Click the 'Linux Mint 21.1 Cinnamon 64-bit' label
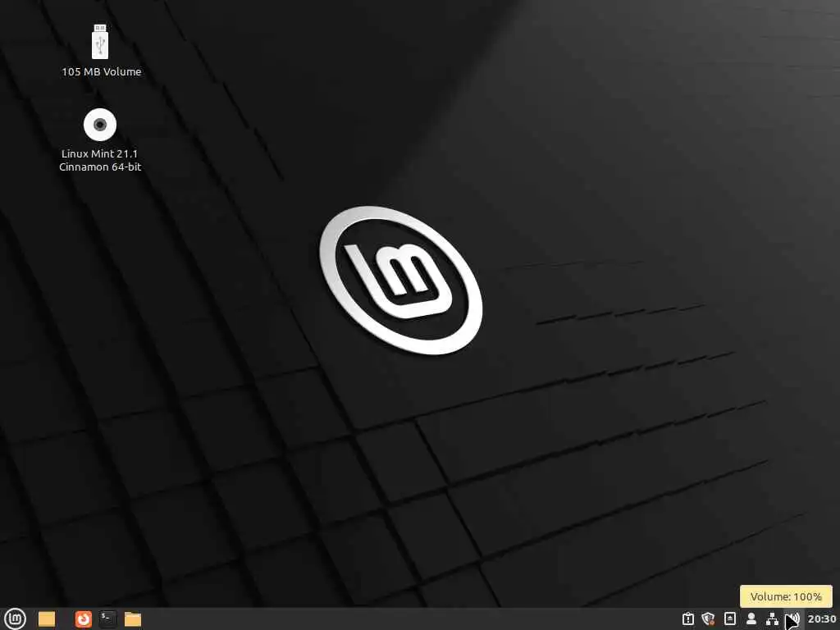 click(100, 160)
